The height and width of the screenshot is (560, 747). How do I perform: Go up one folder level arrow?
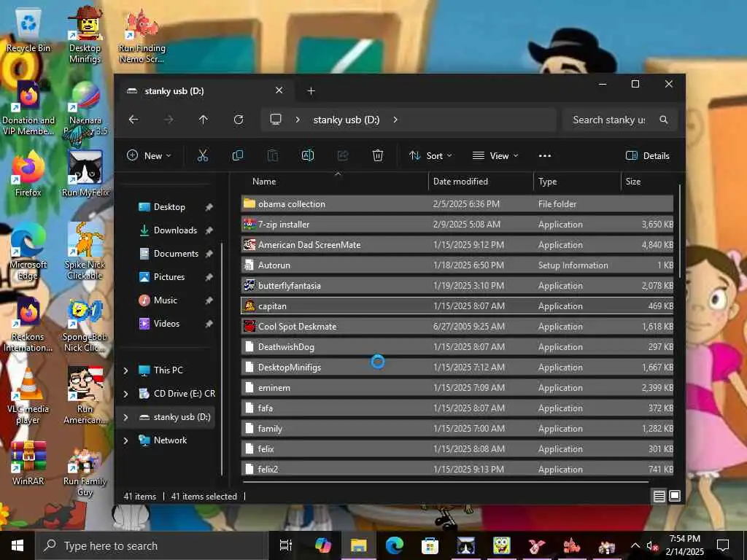204,120
